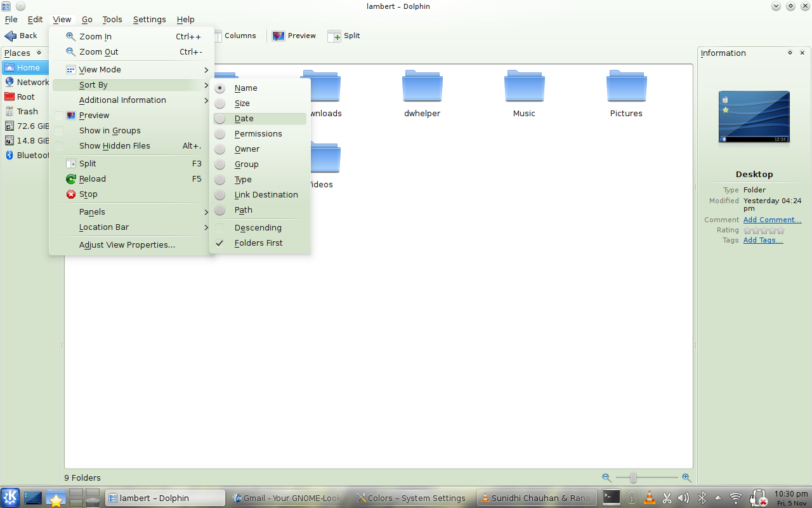Open the Edit menu

point(35,20)
